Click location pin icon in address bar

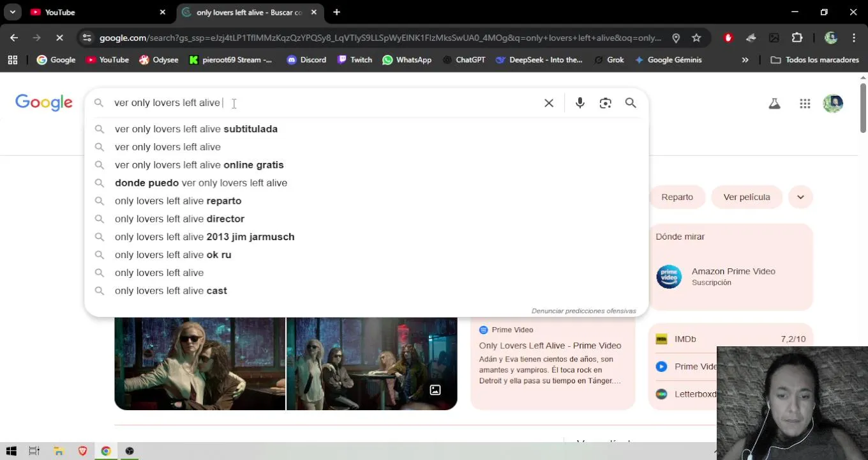676,38
